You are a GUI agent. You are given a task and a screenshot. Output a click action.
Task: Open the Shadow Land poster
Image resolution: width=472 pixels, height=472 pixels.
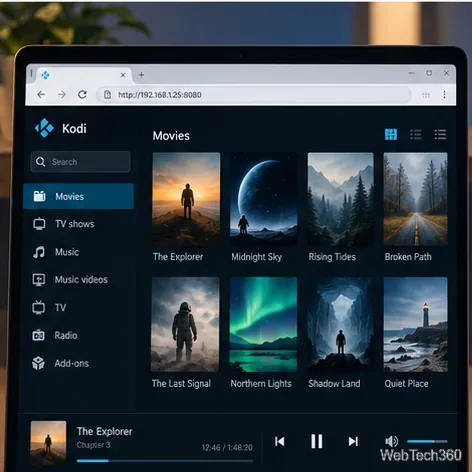point(340,324)
